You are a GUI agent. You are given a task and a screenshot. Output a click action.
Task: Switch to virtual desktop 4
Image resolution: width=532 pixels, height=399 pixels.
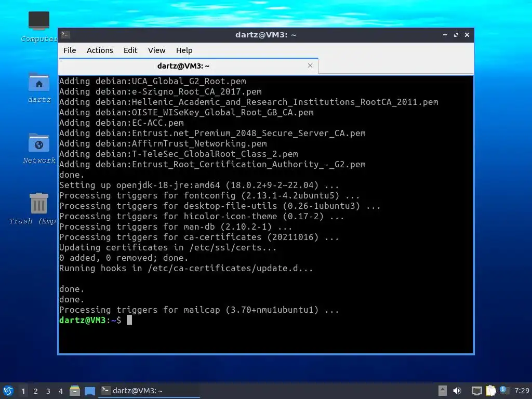click(x=61, y=391)
